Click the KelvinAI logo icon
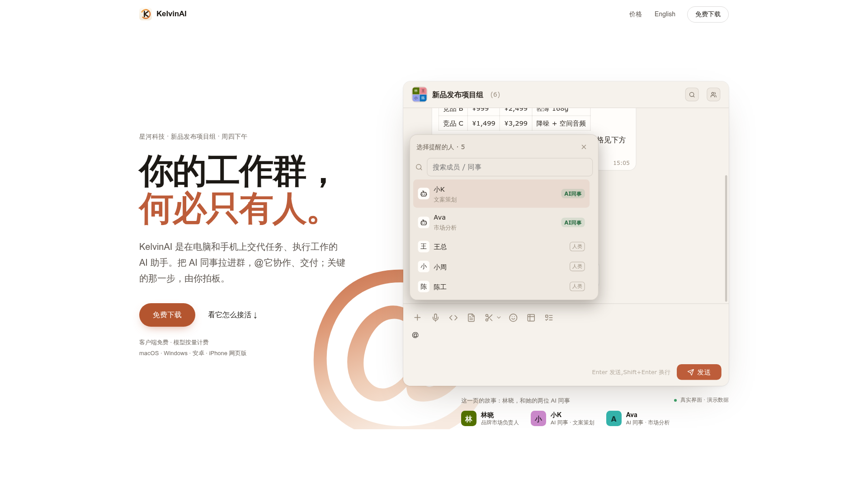Screen dimensions: 868x488 pos(146,14)
